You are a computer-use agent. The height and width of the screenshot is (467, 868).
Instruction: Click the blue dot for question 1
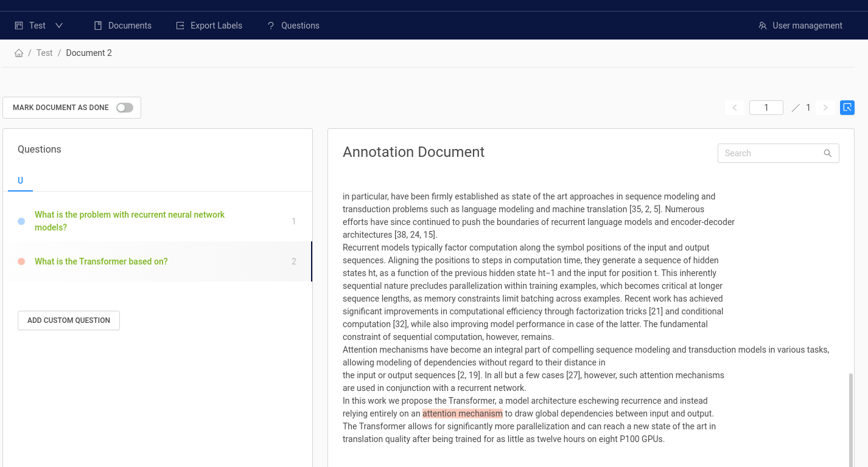21,221
